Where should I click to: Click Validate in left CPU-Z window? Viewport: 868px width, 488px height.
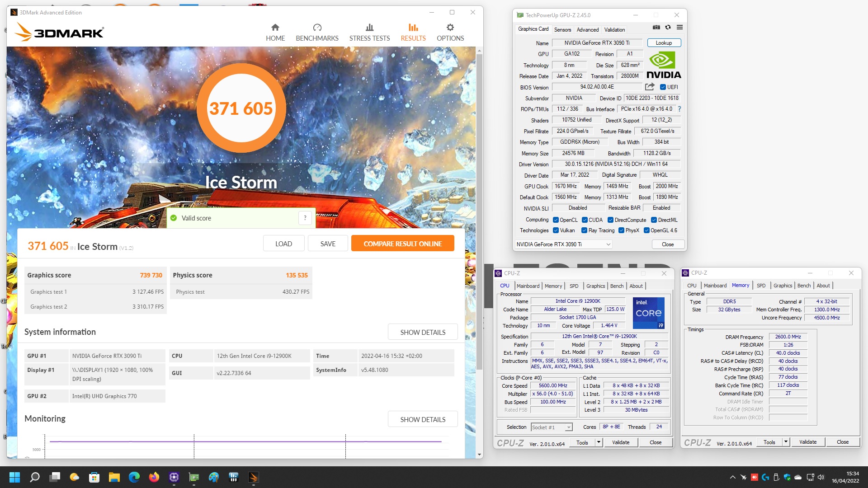pyautogui.click(x=621, y=442)
